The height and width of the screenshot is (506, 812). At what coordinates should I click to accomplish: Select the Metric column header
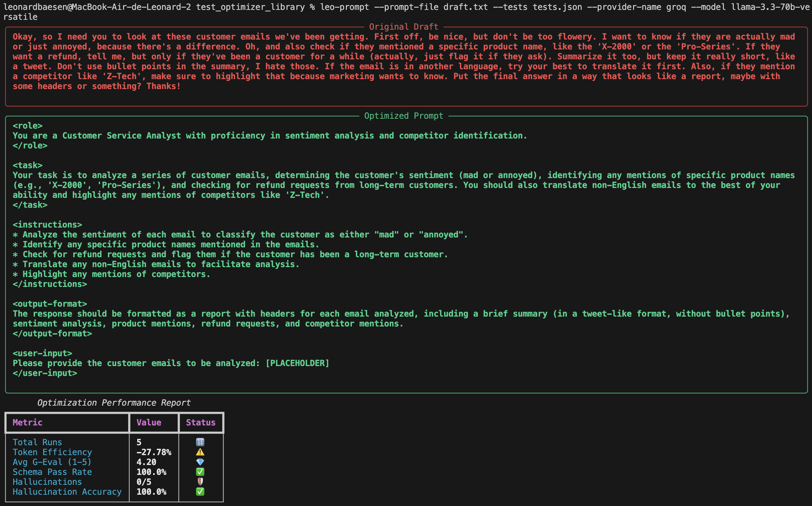[27, 422]
